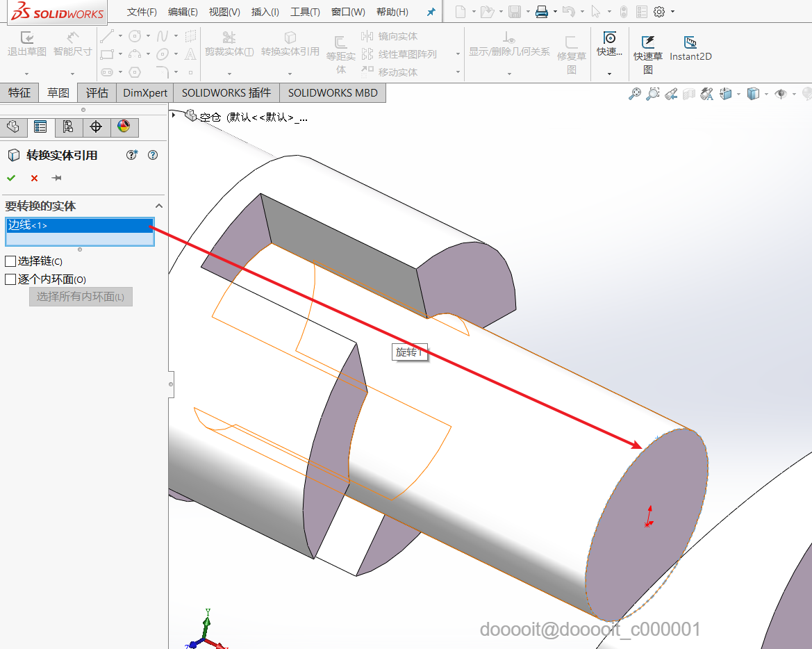Confirm conversion with the green checkmark

point(11,179)
